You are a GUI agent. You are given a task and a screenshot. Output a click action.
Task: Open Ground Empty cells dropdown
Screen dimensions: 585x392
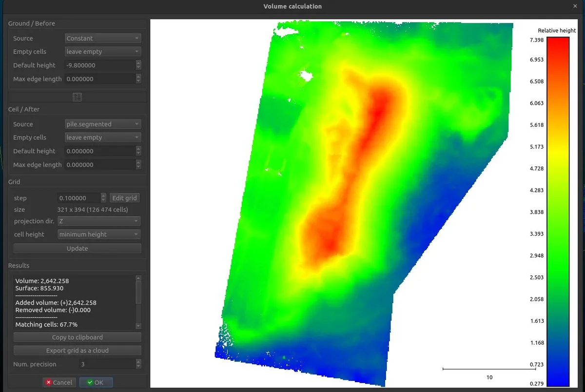click(x=103, y=52)
